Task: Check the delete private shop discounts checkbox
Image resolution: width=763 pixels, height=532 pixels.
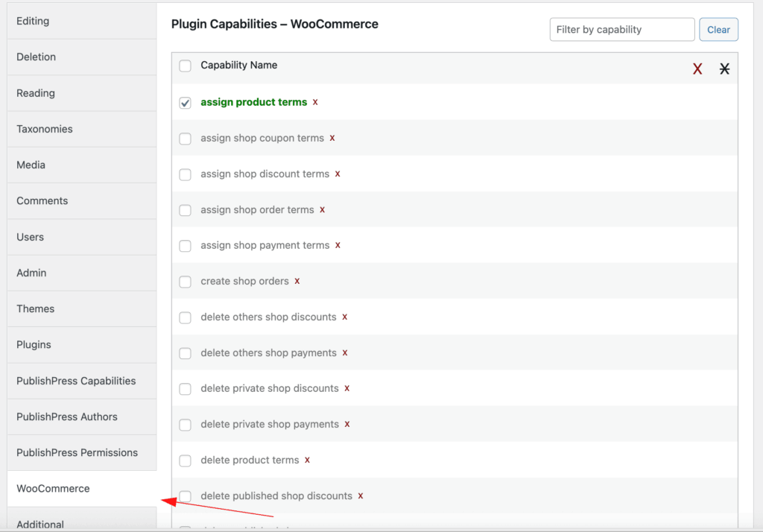Action: coord(185,389)
